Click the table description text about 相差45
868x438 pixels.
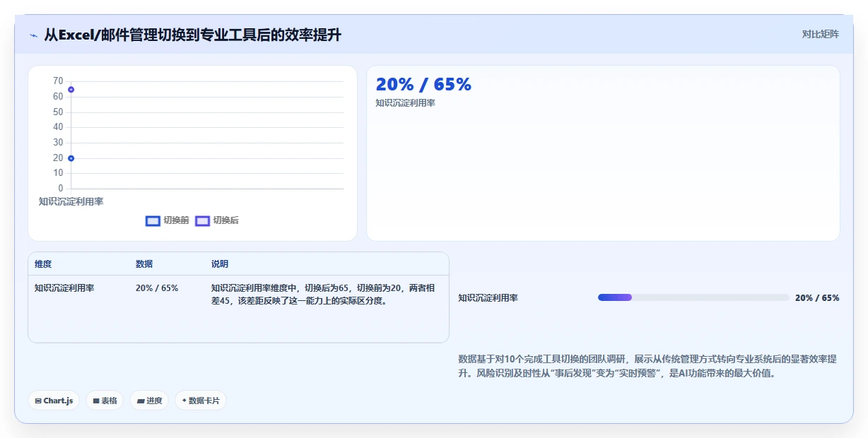click(323, 295)
